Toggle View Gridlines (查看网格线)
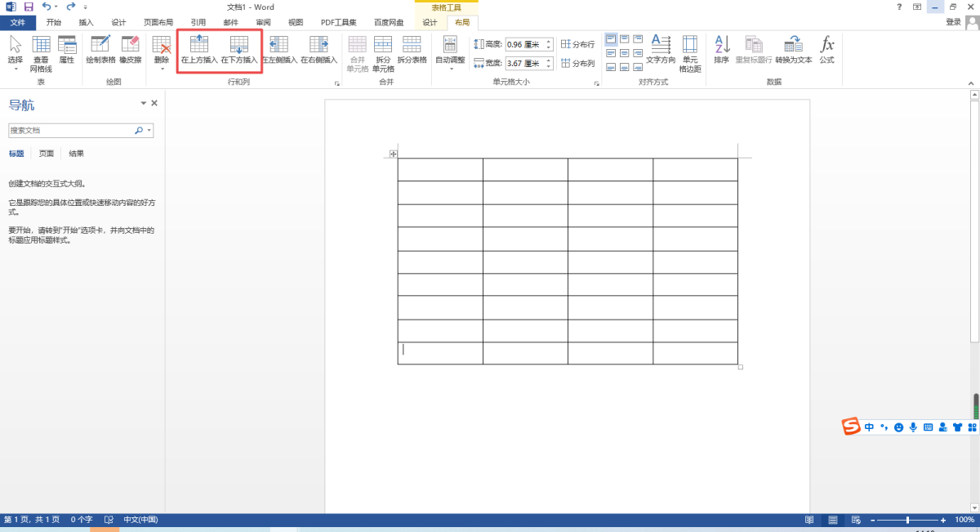Viewport: 980px width, 532px height. (x=41, y=53)
